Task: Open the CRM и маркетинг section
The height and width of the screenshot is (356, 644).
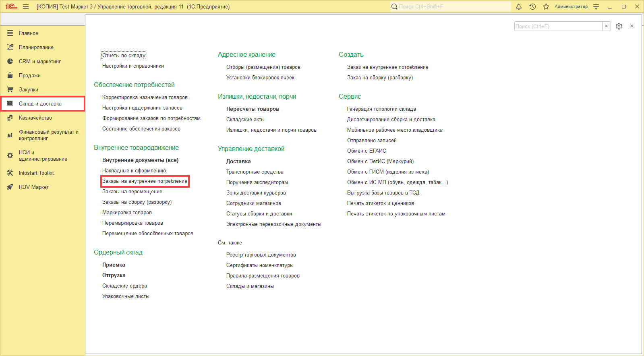Action: (x=40, y=62)
